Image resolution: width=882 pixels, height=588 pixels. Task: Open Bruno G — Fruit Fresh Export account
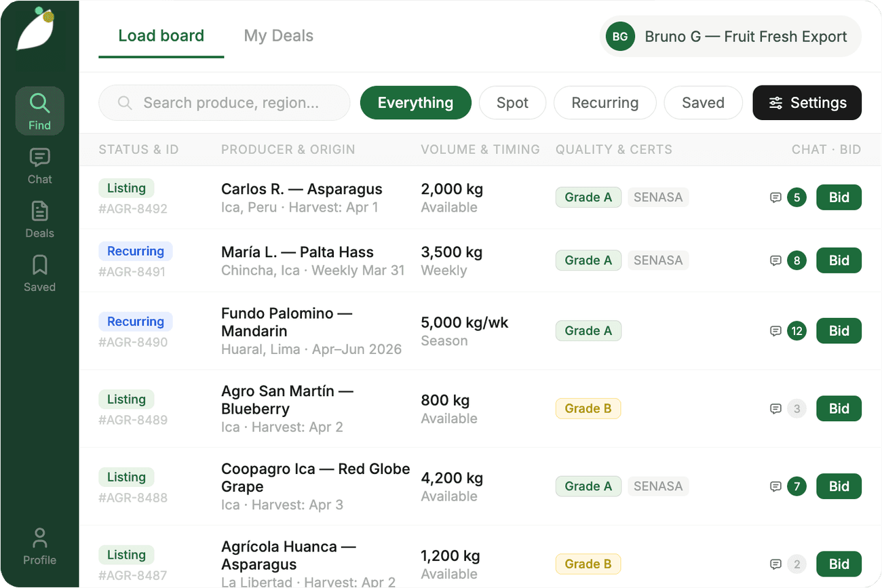pos(731,37)
